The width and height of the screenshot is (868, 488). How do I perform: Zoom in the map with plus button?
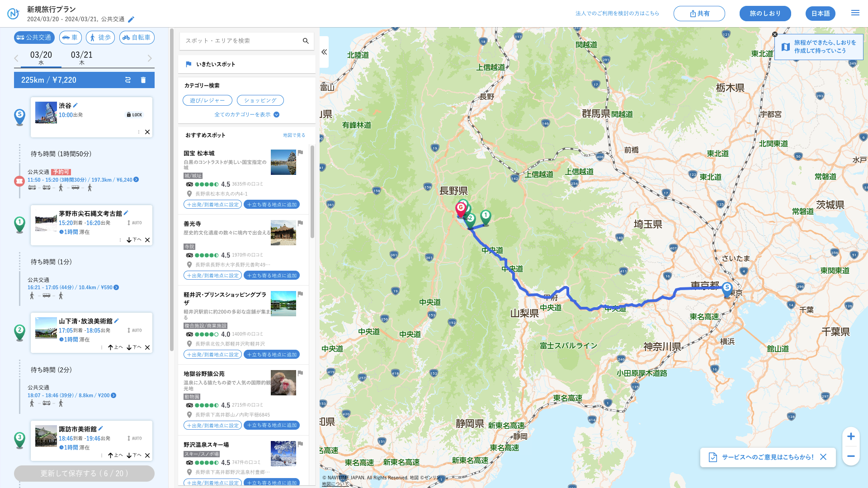(x=851, y=436)
